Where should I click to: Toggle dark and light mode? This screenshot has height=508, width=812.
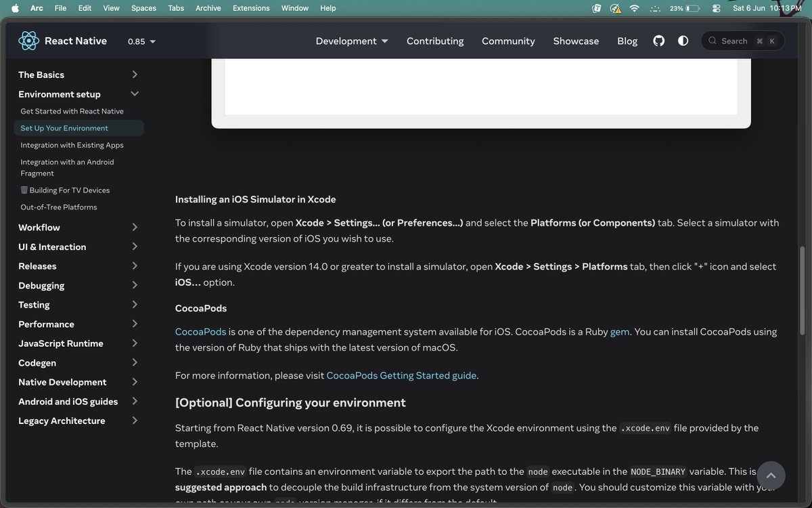[683, 41]
